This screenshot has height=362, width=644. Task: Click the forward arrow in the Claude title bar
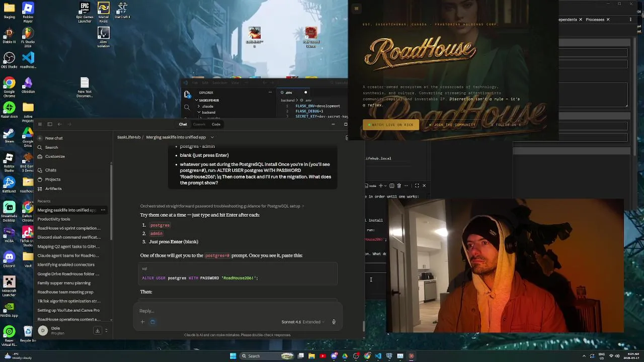coord(69,124)
